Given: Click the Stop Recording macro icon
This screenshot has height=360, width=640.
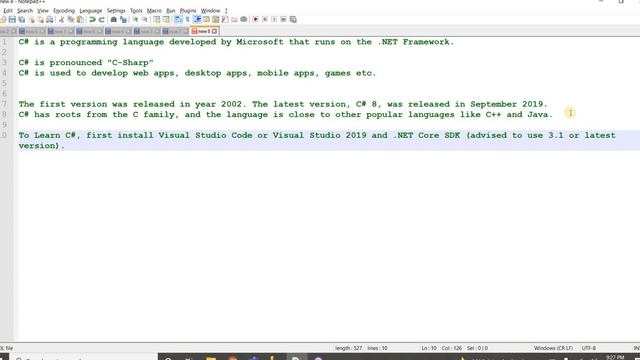Looking at the screenshot, I should pyautogui.click(x=265, y=20).
